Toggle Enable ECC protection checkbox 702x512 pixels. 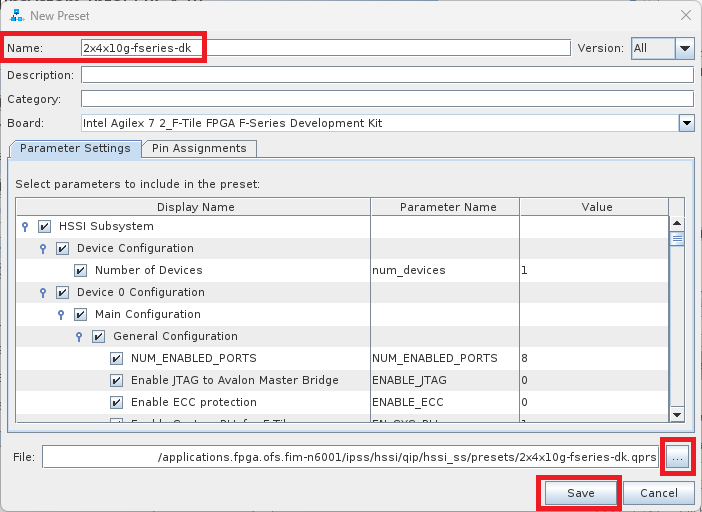pos(116,402)
